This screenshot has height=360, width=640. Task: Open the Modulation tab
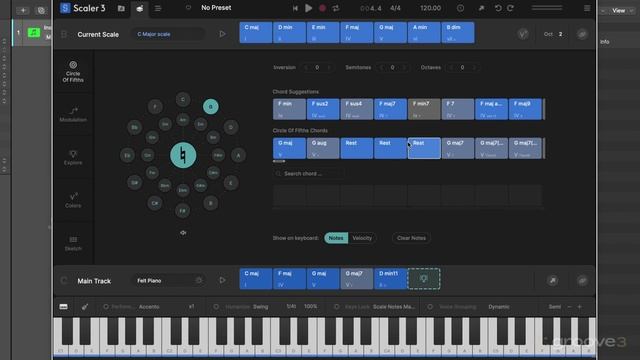tap(73, 115)
